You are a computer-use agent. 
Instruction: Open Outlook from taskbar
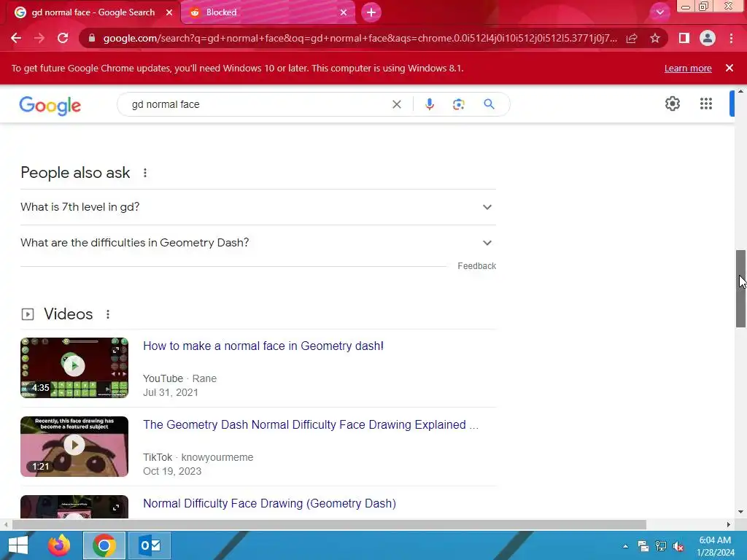(x=150, y=545)
